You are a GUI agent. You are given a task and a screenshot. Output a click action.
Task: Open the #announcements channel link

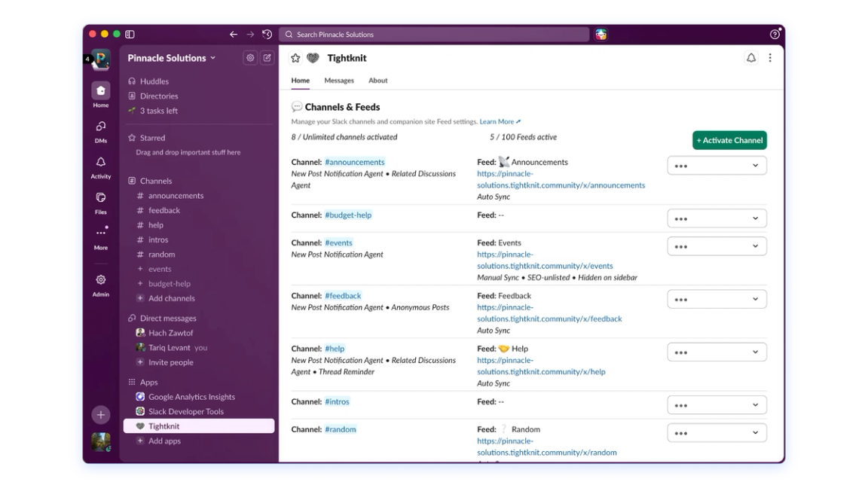(355, 162)
